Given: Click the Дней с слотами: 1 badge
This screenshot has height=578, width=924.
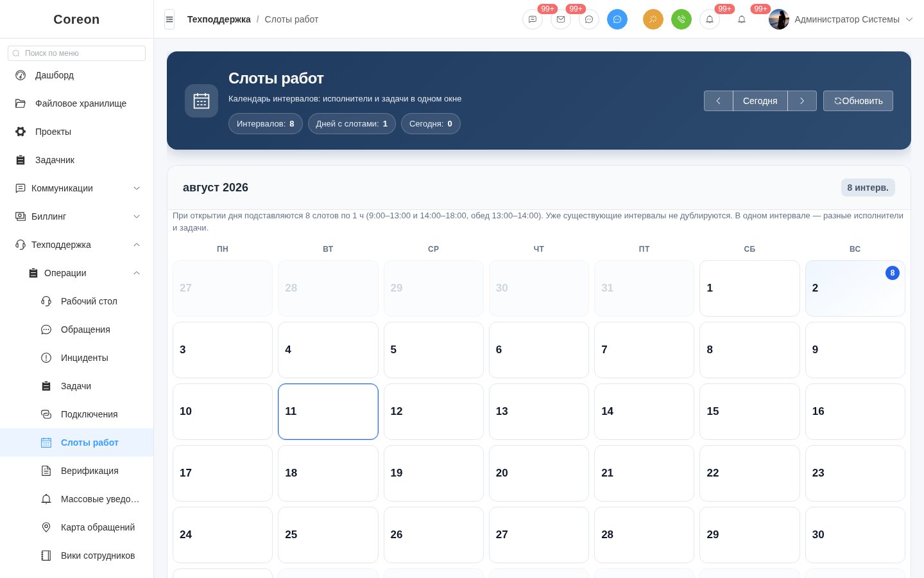Looking at the screenshot, I should pyautogui.click(x=352, y=124).
